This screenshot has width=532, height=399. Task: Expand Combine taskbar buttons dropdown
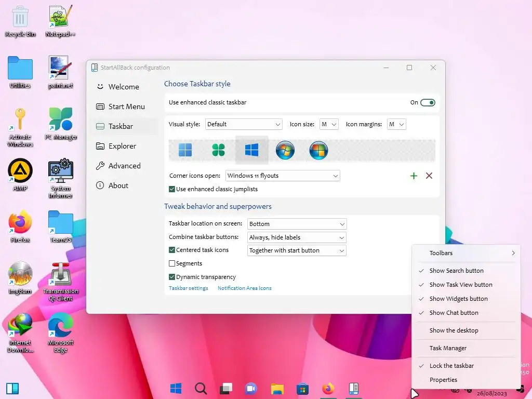click(297, 237)
